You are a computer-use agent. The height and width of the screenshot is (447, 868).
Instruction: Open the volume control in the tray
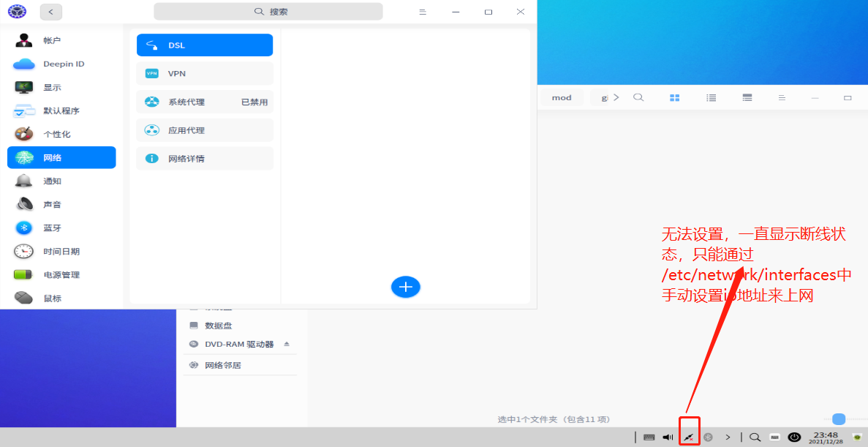[668, 437]
